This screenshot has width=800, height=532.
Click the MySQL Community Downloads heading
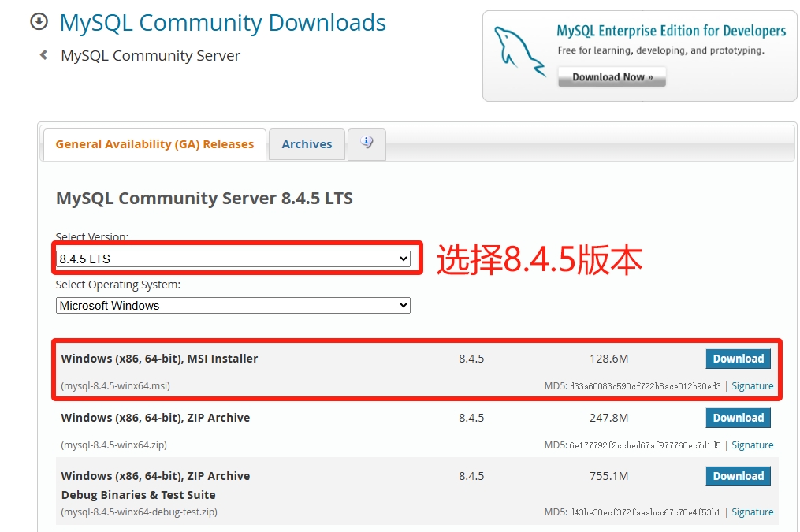pos(223,23)
